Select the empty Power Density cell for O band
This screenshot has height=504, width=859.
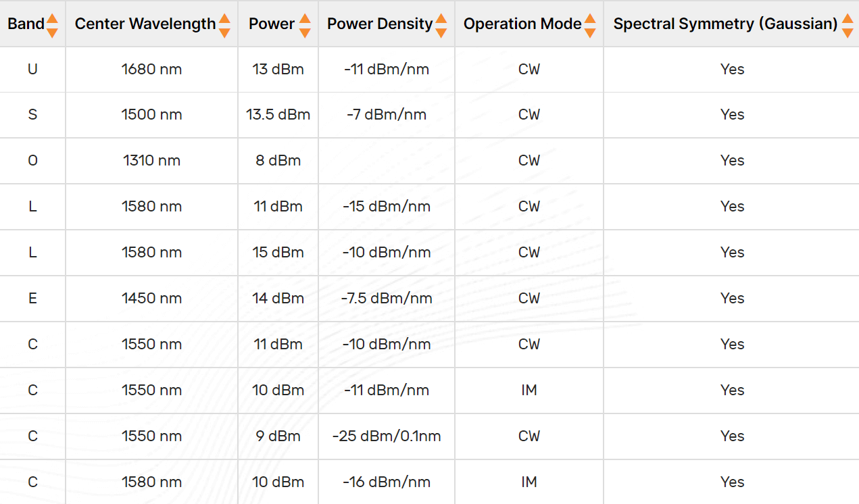pyautogui.click(x=387, y=161)
